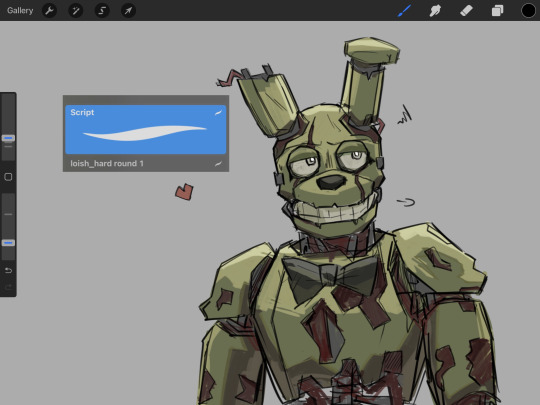540x405 pixels.
Task: Tap the square modify button in sidebar
Action: pyautogui.click(x=8, y=177)
